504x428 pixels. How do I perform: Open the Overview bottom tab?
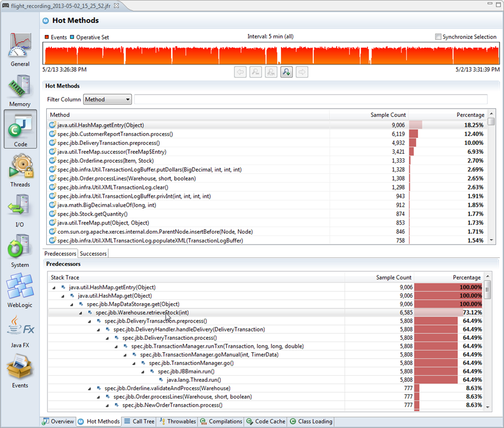58,421
